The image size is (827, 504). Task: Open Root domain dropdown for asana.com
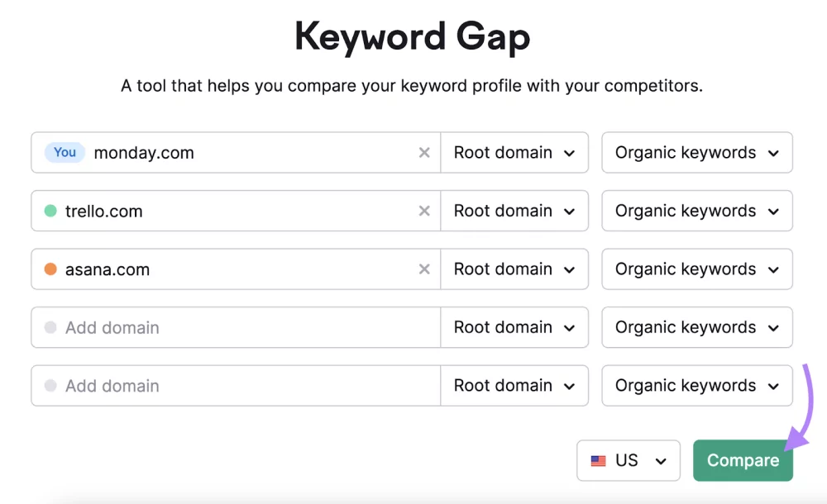[514, 269]
